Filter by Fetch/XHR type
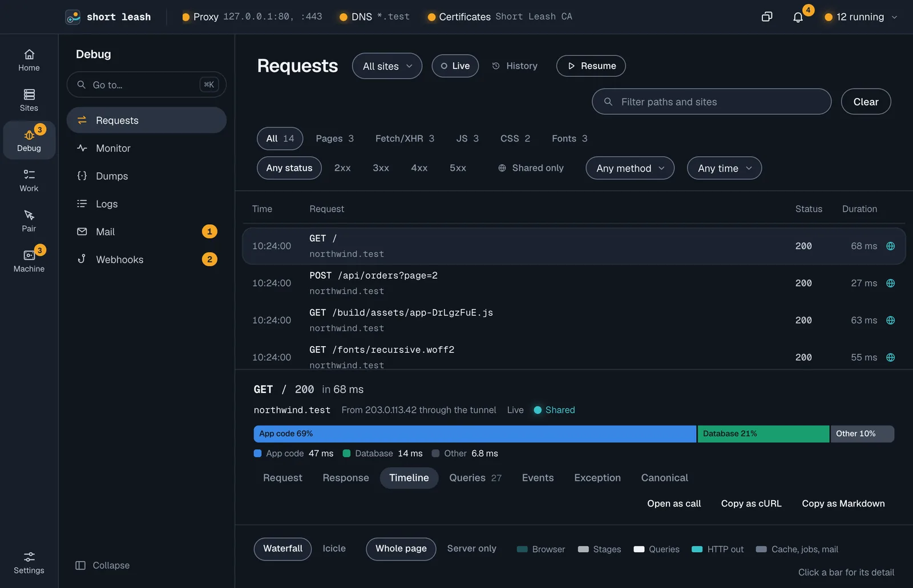The height and width of the screenshot is (588, 913). pos(405,139)
